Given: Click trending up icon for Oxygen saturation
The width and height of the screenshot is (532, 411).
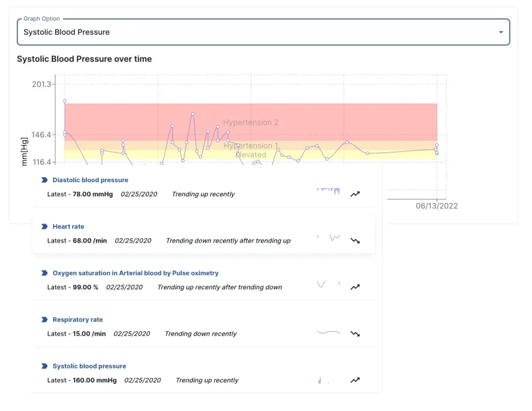Looking at the screenshot, I should 355,287.
